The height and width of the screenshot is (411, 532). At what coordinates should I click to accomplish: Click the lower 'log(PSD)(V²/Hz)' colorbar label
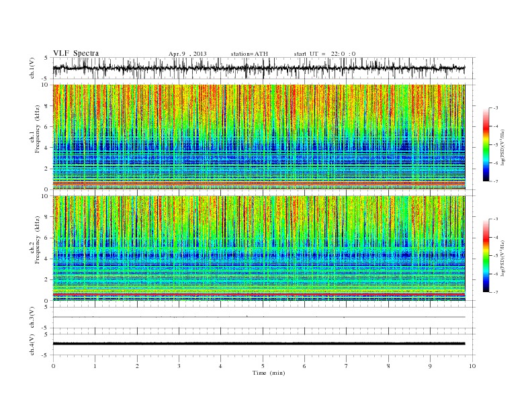coord(502,258)
